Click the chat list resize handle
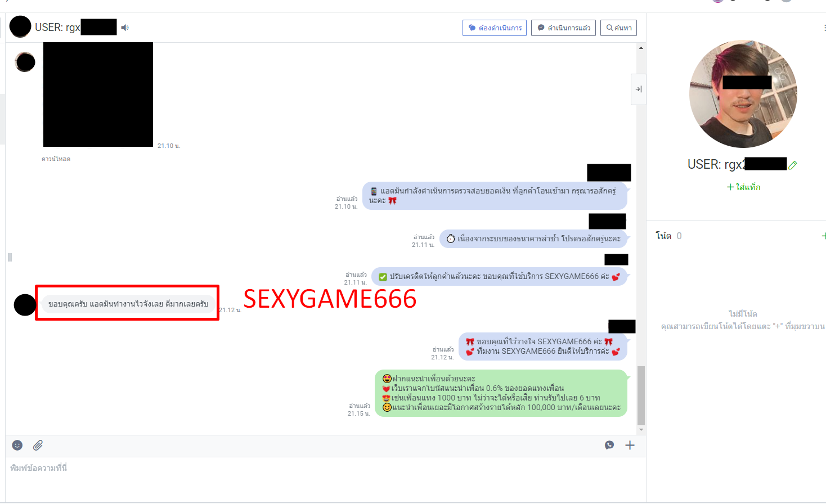 (x=10, y=257)
